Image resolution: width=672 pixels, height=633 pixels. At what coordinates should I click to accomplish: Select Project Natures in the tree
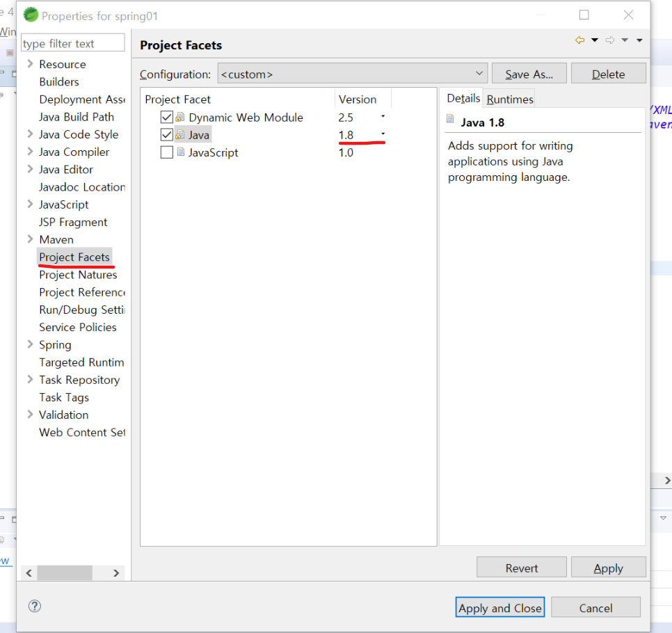click(x=78, y=275)
